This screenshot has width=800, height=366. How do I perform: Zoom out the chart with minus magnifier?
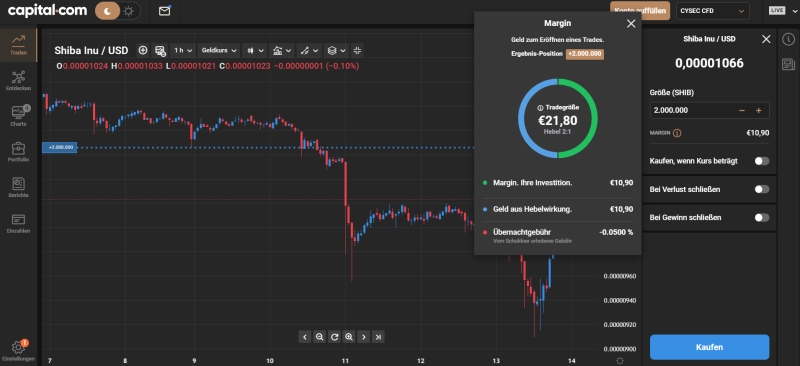pos(319,336)
